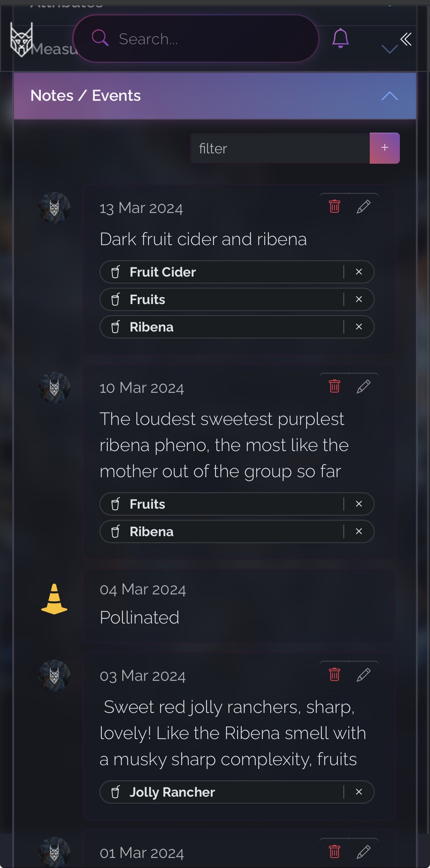Click the Jolly Rancher tag label
Viewport: 430px width, 868px height.
pyautogui.click(x=172, y=792)
